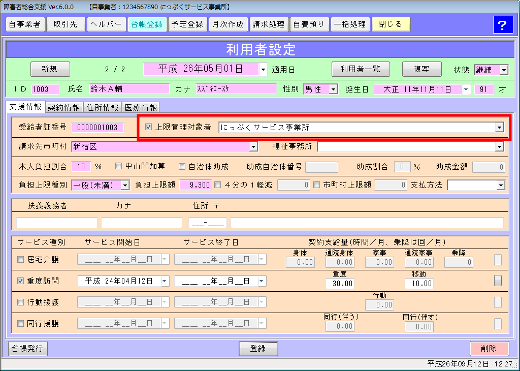Click the 台帳発行 button

coord(28,349)
